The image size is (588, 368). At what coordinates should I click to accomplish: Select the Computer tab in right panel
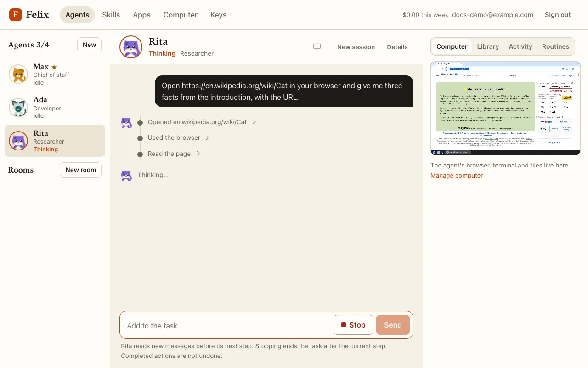point(452,46)
